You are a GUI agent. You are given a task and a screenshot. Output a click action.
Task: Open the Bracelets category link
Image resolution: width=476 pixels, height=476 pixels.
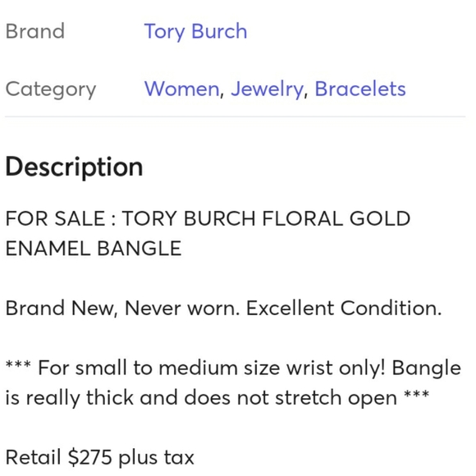pos(360,89)
